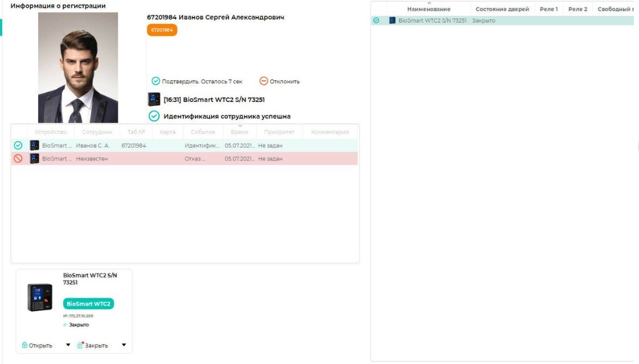Click the employee photo thumbnail
Screen dimensions: 639x364
point(78,68)
